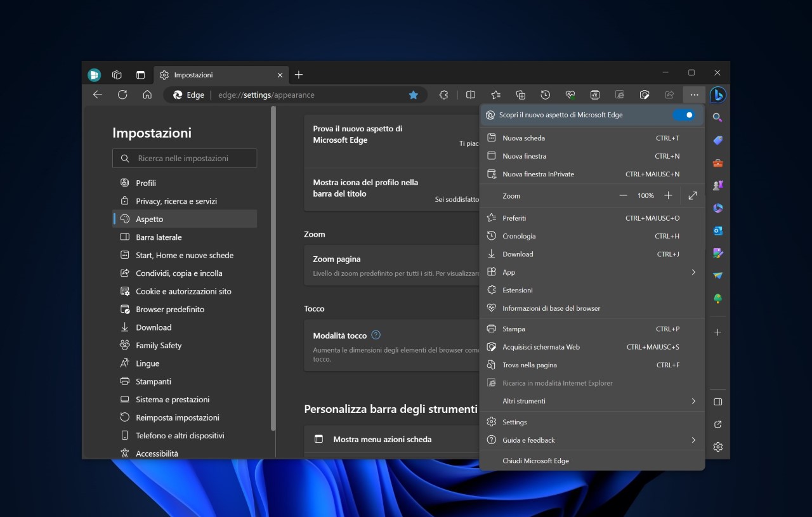Open Settings from the Edge menu
The height and width of the screenshot is (517, 812).
tap(592, 422)
